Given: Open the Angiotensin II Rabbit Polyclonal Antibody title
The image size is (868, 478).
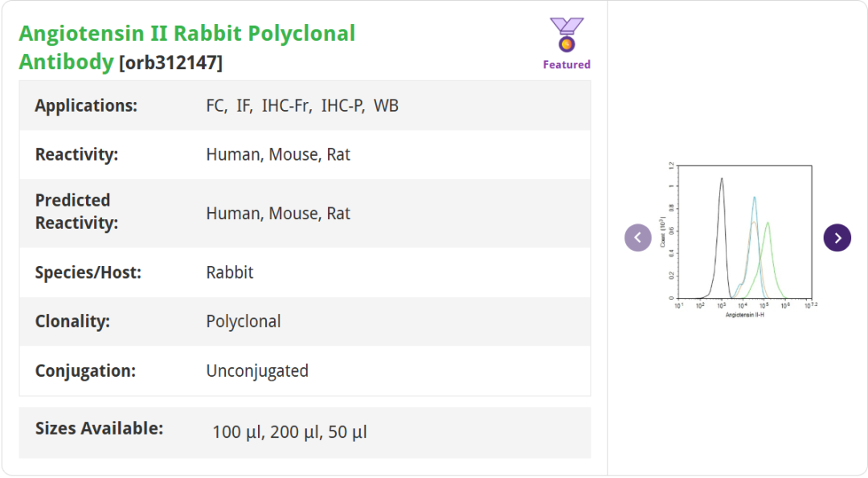Looking at the screenshot, I should coord(187,47).
